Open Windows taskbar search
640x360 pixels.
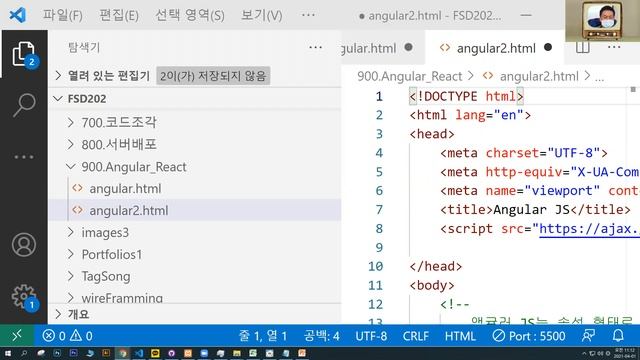point(24,353)
